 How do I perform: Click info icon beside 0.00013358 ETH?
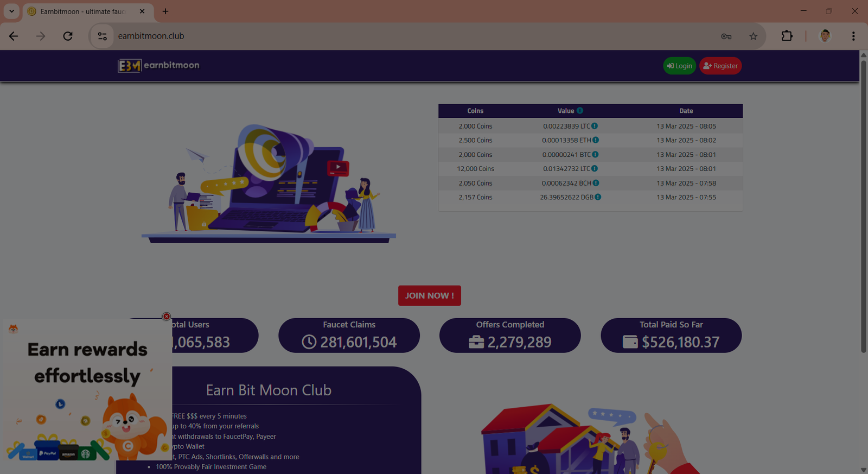pos(596,140)
